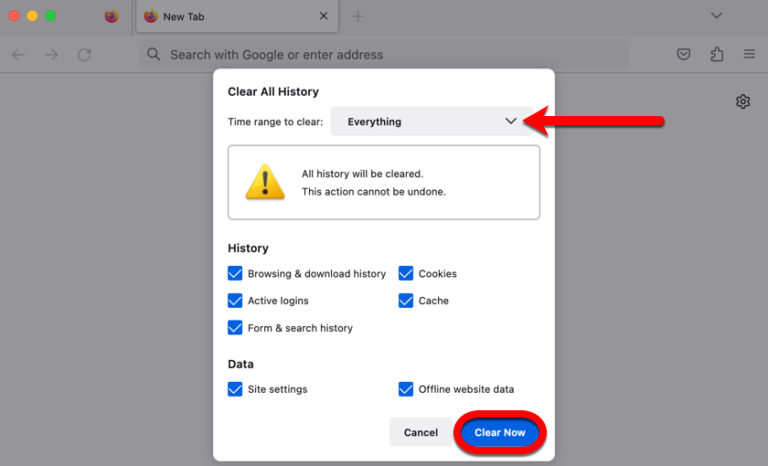Select the New Tab tab
The image size is (768, 466).
[237, 17]
